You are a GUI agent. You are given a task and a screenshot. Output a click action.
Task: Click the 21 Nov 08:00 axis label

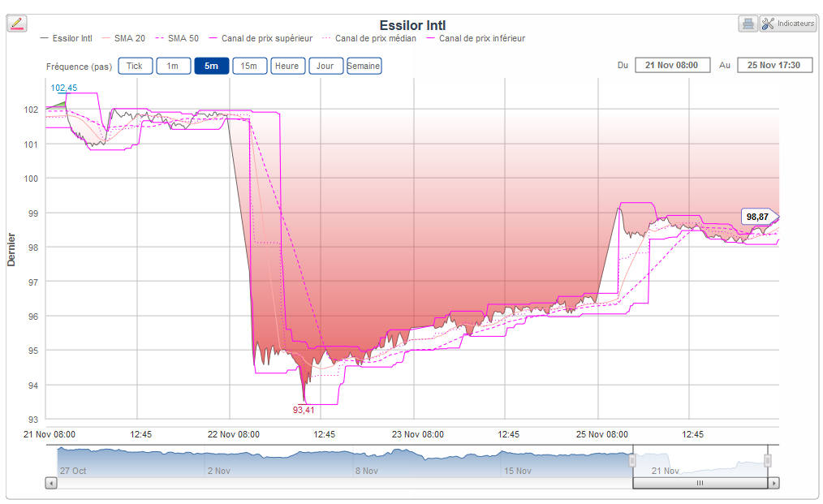50,435
